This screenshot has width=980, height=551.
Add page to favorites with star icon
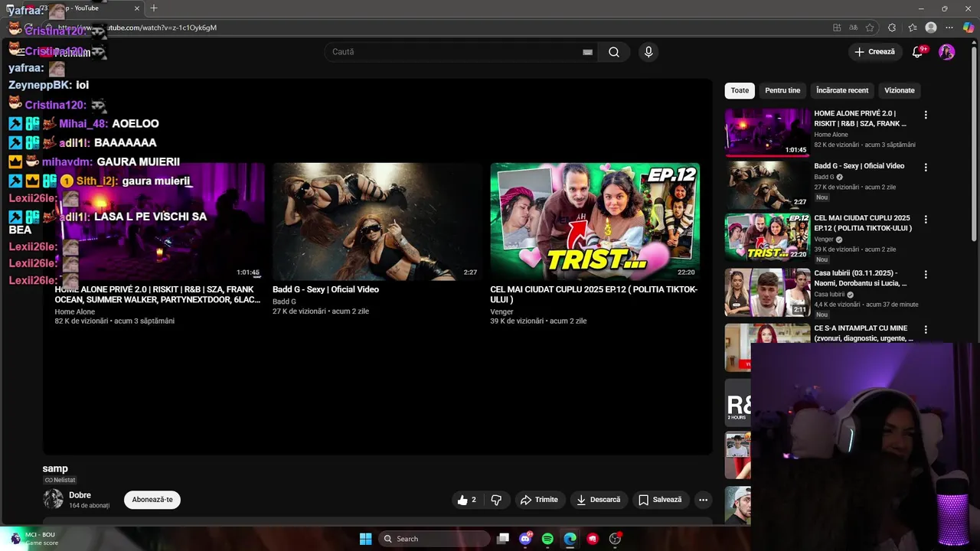click(x=870, y=28)
